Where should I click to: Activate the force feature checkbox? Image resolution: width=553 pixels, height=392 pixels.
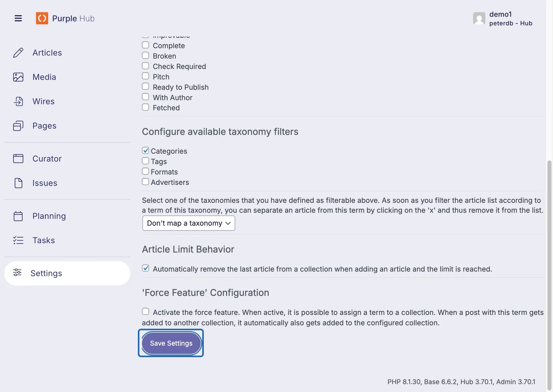point(145,312)
